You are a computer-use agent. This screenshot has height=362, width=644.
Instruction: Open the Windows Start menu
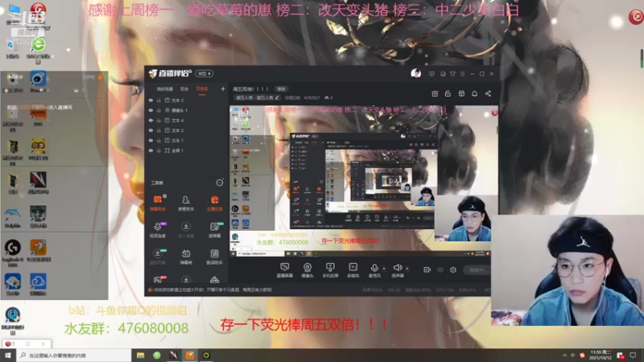(x=8, y=356)
